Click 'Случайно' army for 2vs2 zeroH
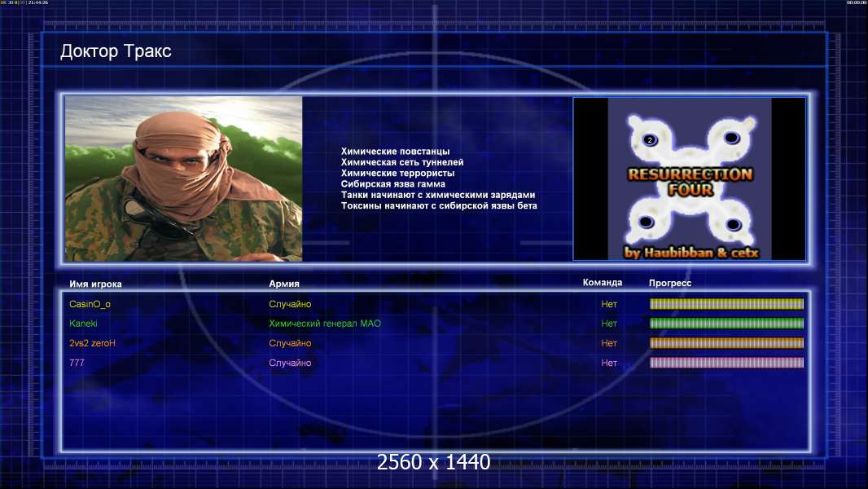This screenshot has height=489, width=868. pyautogui.click(x=290, y=343)
